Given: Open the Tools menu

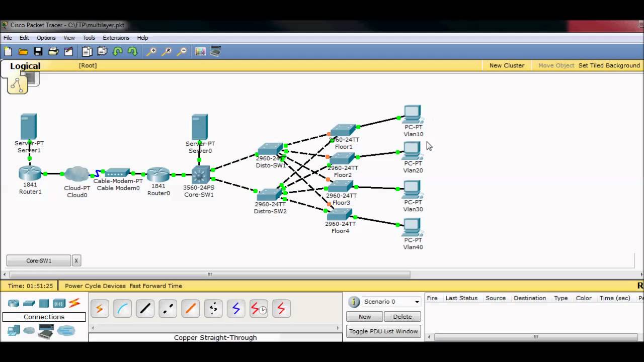Looking at the screenshot, I should 89,38.
